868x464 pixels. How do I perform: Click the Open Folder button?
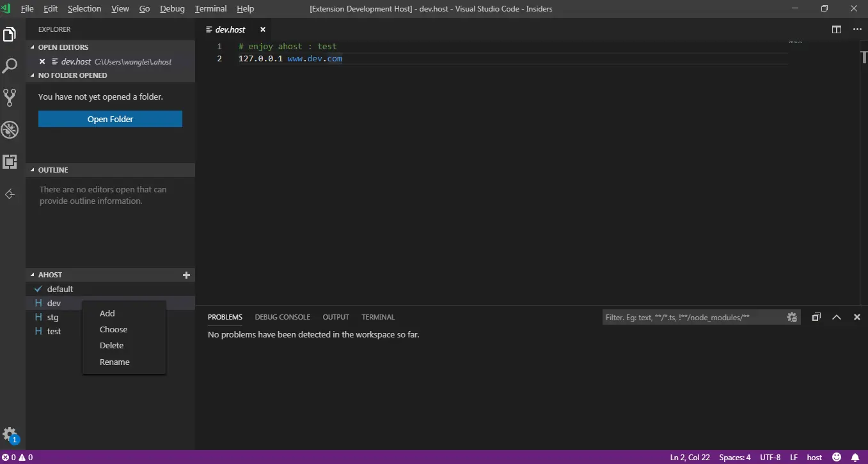coord(110,119)
